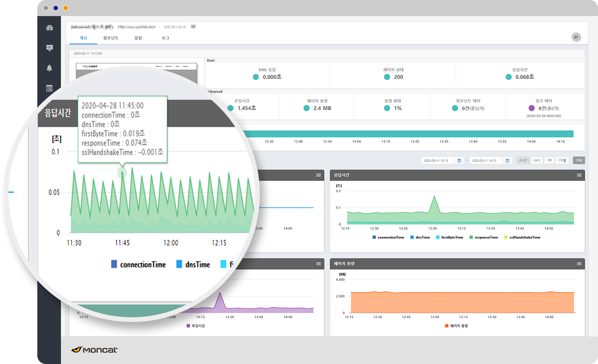Click the Moncat logo
598x364 pixels.
click(94, 350)
